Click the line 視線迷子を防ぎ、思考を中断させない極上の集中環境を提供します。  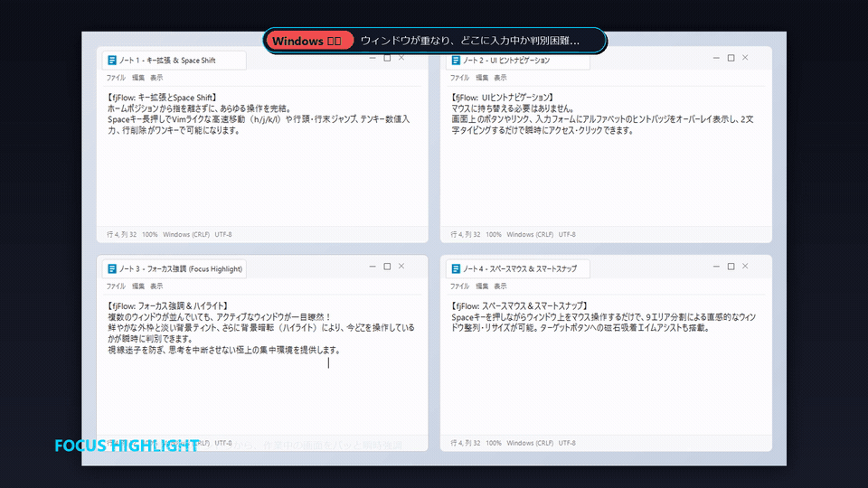pos(224,351)
